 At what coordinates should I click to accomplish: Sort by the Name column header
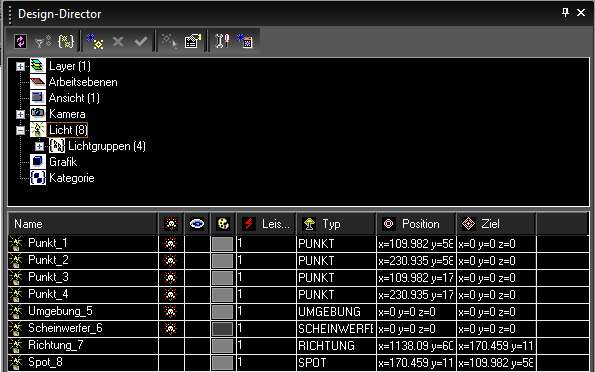click(83, 224)
